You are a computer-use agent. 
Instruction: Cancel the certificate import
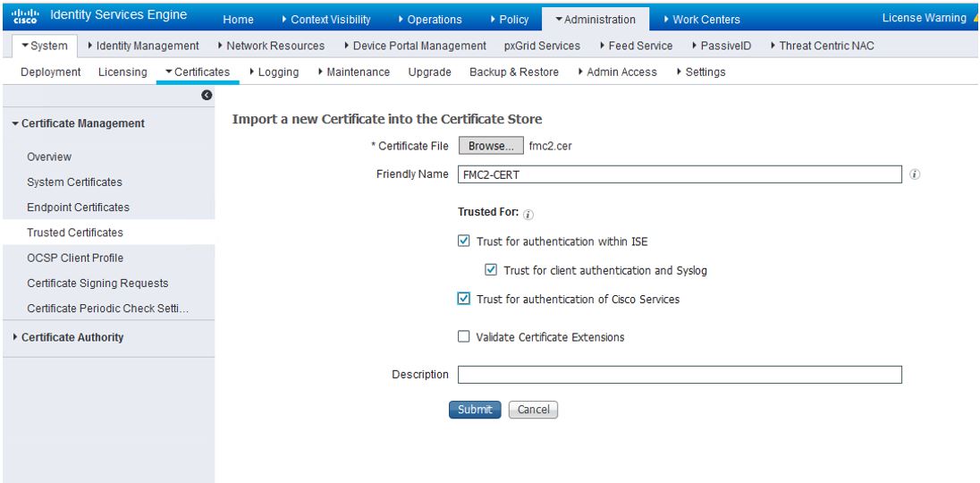pyautogui.click(x=533, y=410)
